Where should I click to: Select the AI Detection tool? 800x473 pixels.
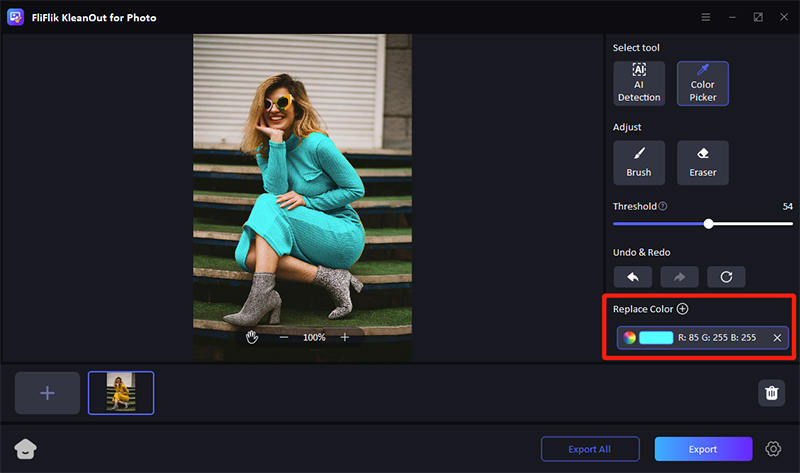coord(639,84)
